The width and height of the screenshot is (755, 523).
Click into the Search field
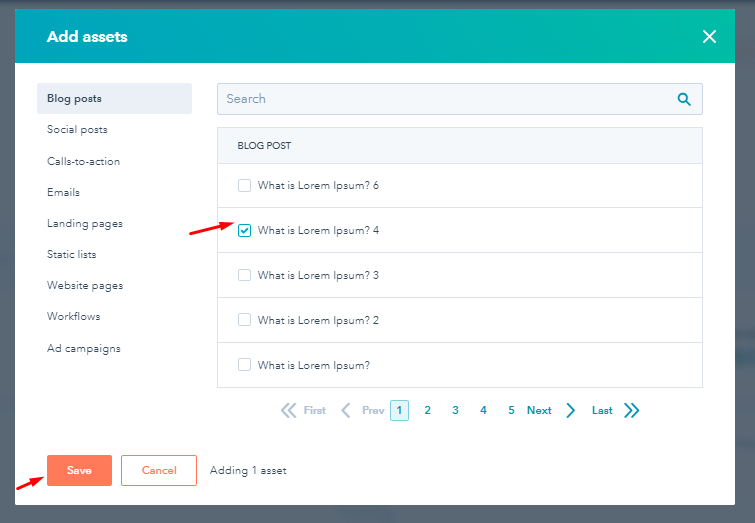440,99
